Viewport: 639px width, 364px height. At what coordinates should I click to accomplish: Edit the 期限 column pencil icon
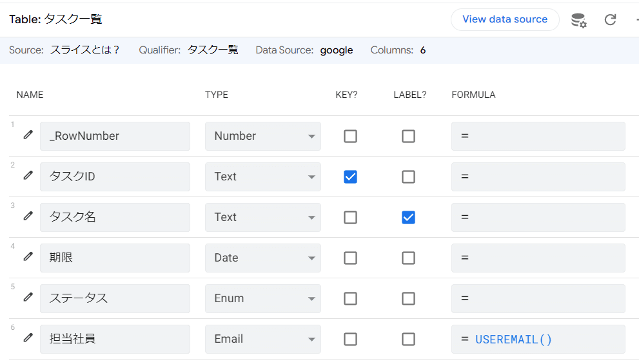tap(28, 257)
